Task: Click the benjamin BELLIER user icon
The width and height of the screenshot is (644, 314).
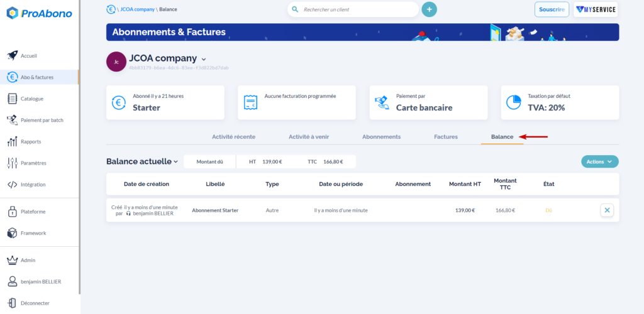Action: pyautogui.click(x=13, y=281)
